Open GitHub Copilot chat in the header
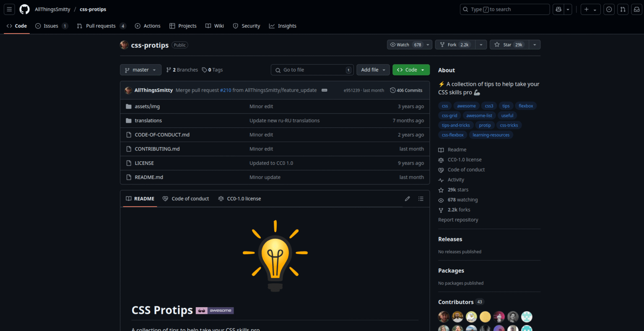This screenshot has width=644, height=331. 559,9
